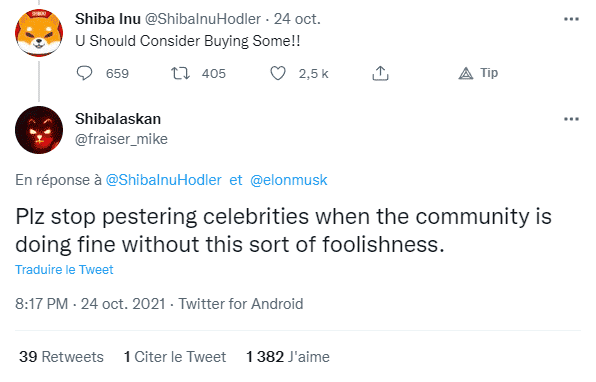Screen dimensions: 596x382
Task: View the 1 382 J'aime likes
Action: click(288, 357)
